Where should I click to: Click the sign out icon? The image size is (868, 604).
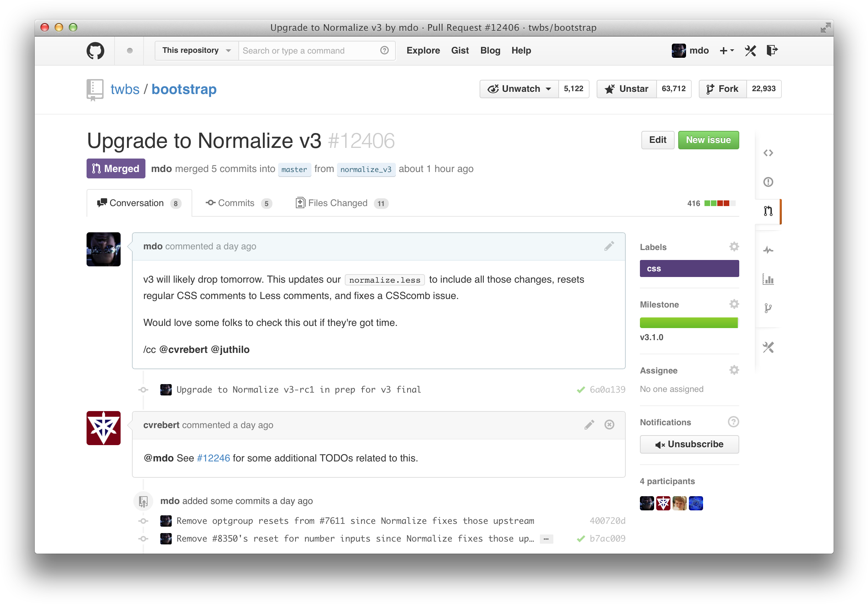(x=772, y=50)
